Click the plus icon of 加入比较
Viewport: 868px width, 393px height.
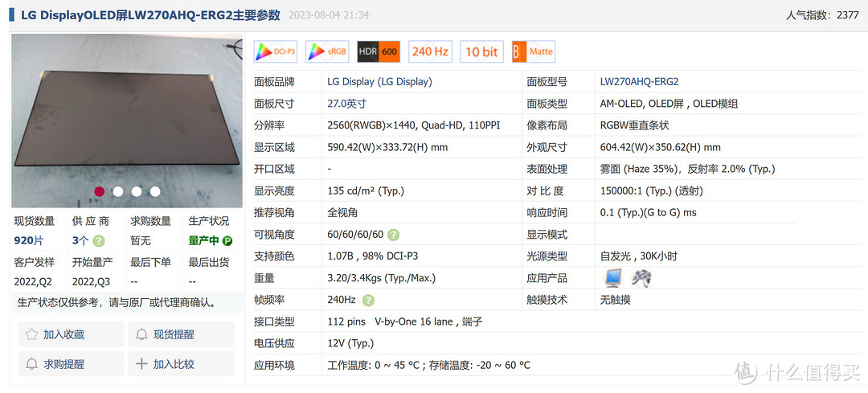141,364
